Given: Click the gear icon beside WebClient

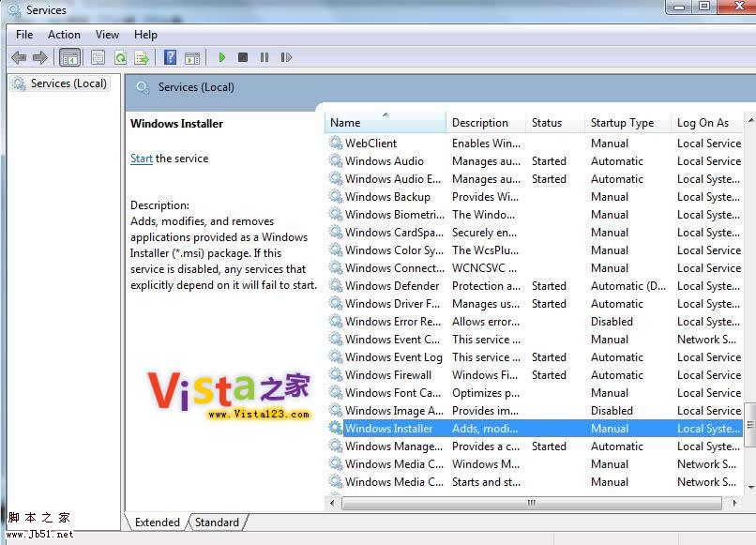Looking at the screenshot, I should click(x=336, y=143).
